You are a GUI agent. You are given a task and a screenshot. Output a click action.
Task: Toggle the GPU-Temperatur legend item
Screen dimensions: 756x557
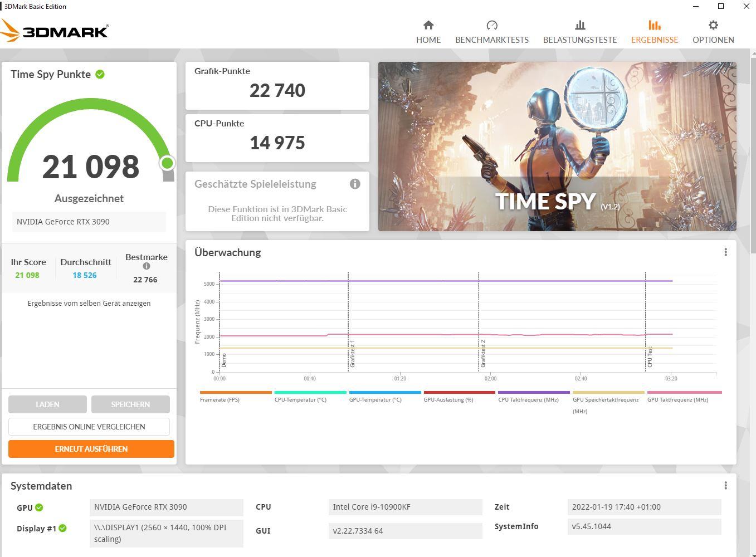(x=385, y=397)
